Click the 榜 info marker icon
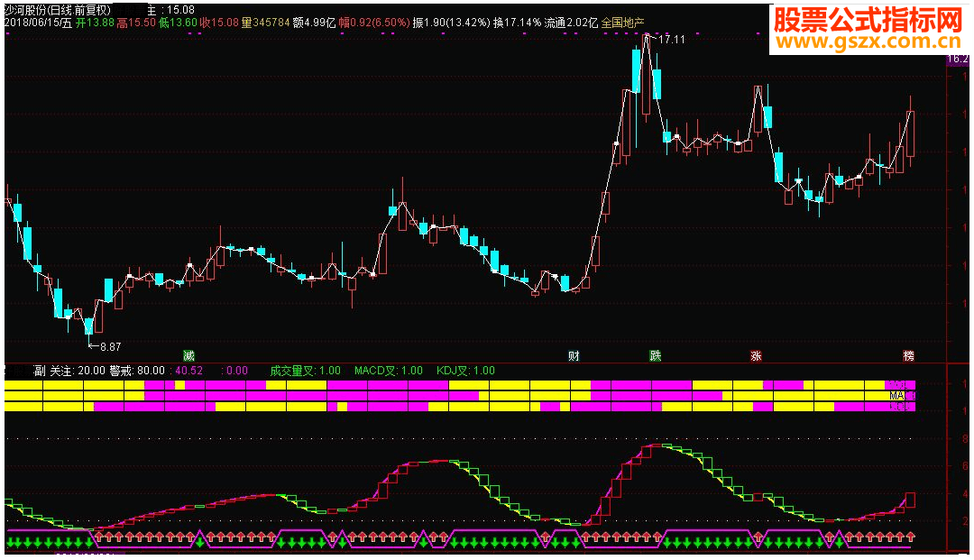 [x=909, y=355]
